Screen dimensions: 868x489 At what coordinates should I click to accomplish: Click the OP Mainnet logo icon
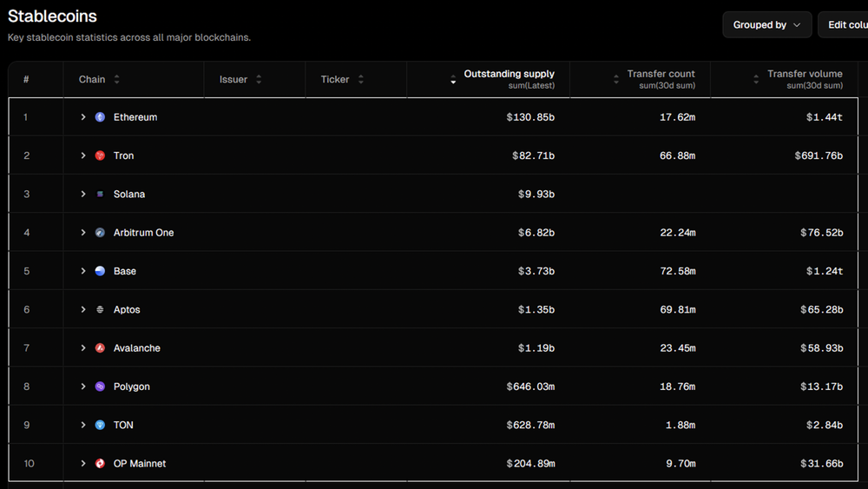[x=100, y=464]
